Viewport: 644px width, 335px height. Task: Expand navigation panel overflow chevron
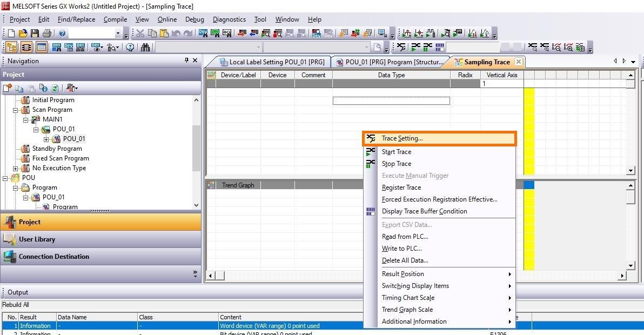point(195,273)
